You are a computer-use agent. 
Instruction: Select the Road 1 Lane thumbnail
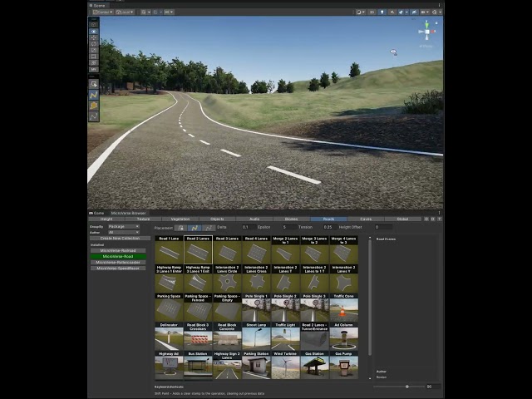tap(169, 249)
